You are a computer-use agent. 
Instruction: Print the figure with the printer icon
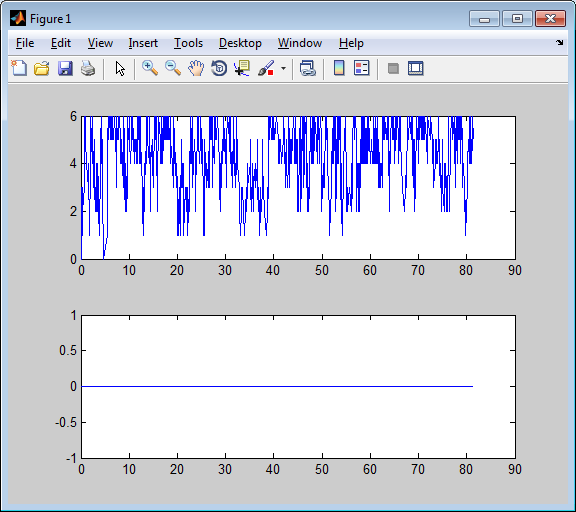click(x=88, y=68)
